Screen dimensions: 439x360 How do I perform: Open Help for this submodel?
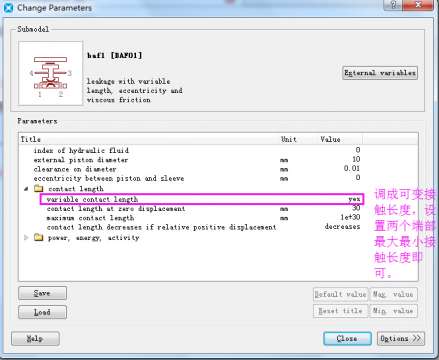click(35, 339)
